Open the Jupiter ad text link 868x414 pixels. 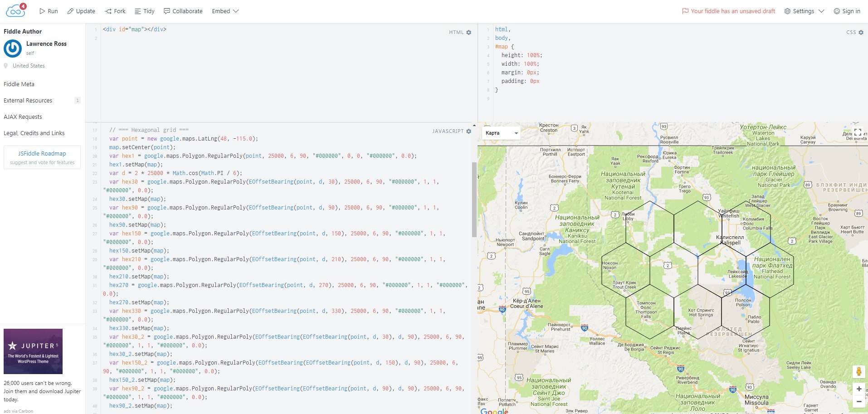click(x=42, y=391)
